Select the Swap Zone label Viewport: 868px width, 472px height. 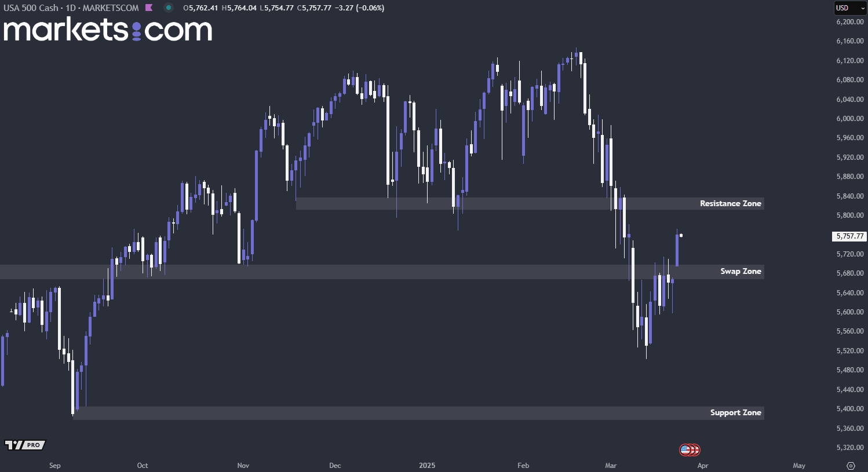[741, 271]
